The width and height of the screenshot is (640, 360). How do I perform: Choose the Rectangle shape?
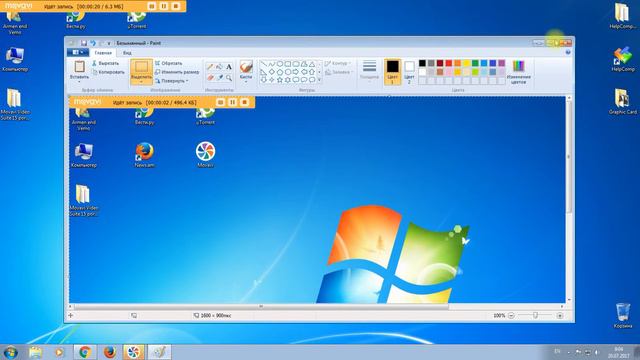click(x=288, y=64)
